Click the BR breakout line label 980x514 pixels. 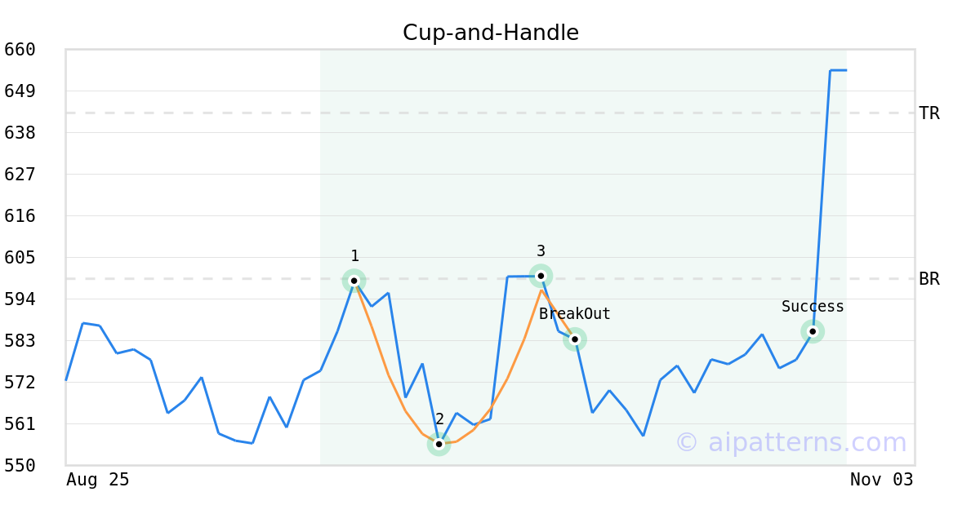coord(929,279)
